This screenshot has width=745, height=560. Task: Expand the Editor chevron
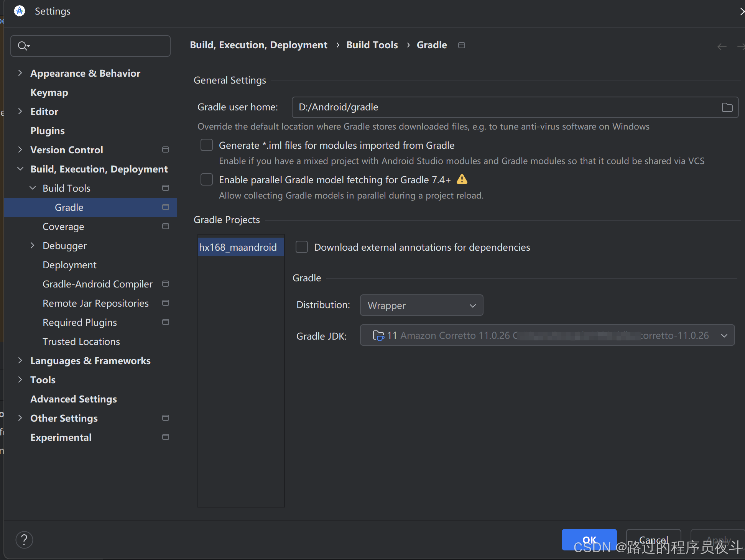click(20, 111)
